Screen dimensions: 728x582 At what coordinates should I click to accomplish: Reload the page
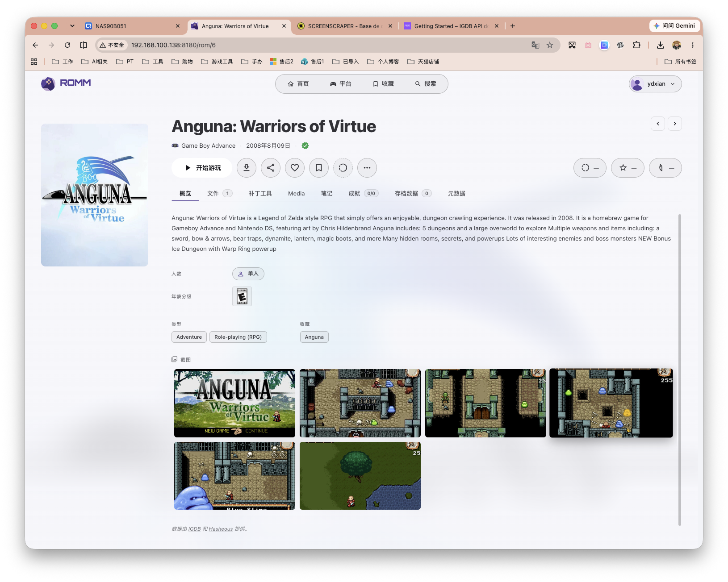(67, 45)
